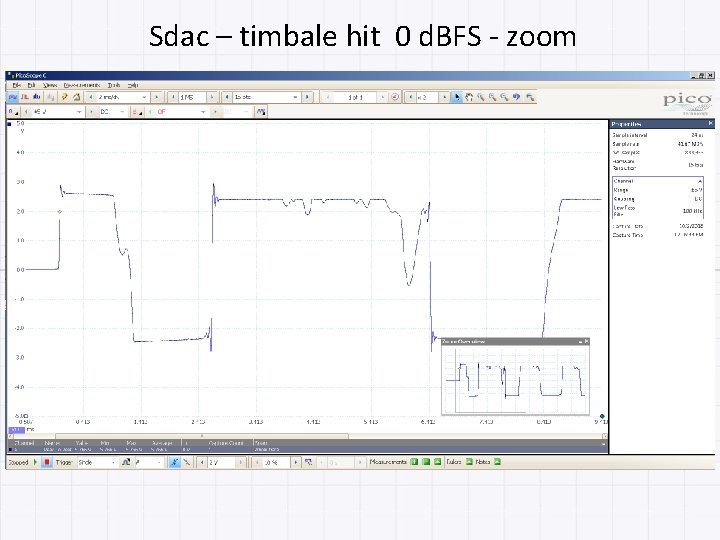
Task: Open the buffer overview round icon
Action: coord(395,97)
